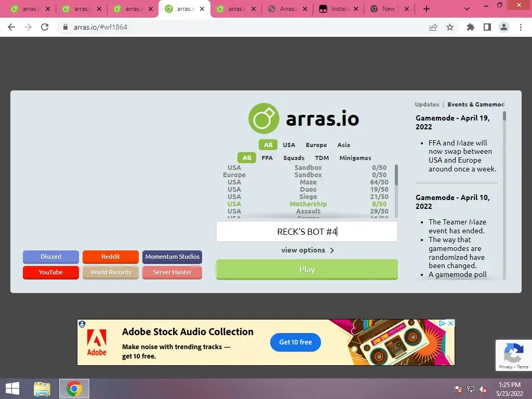
Task: Go back to the previous page
Action: coord(11,27)
